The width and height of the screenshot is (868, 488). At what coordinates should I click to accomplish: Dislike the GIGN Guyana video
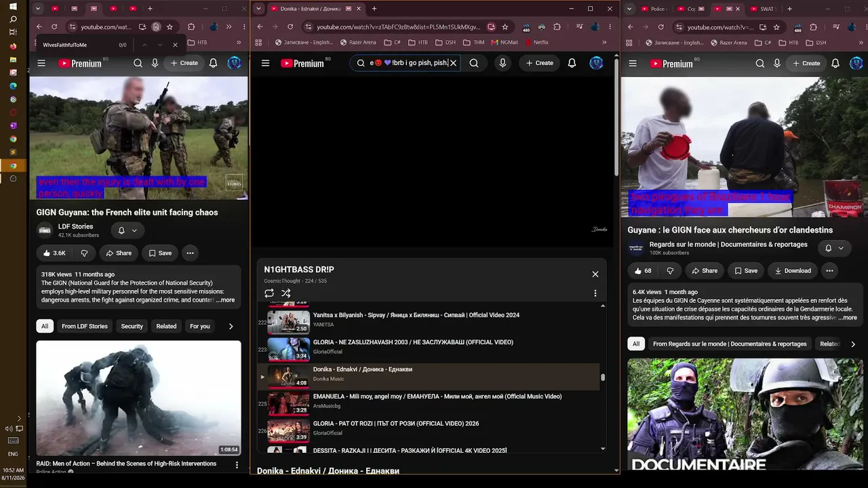(x=84, y=253)
